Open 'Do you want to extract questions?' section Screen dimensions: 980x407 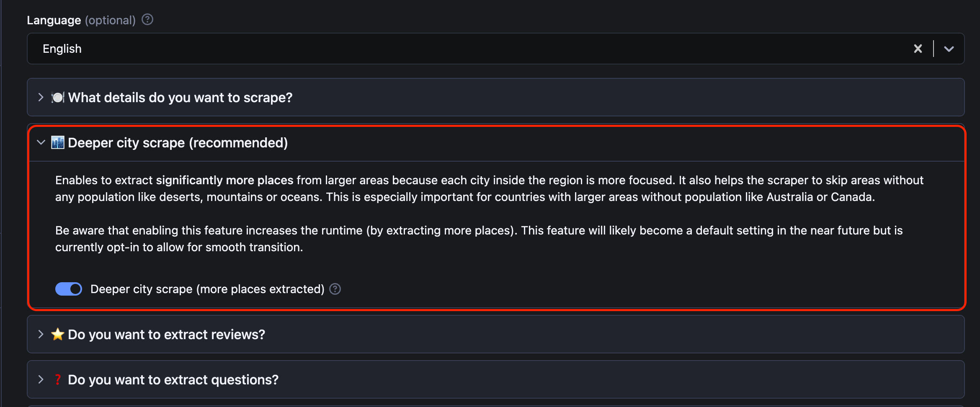(x=173, y=380)
